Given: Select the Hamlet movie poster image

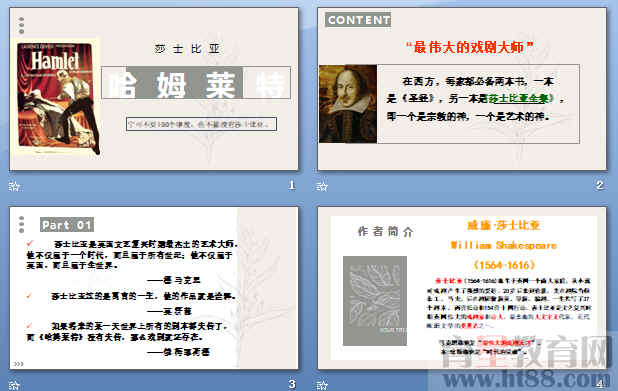Looking at the screenshot, I should point(57,97).
